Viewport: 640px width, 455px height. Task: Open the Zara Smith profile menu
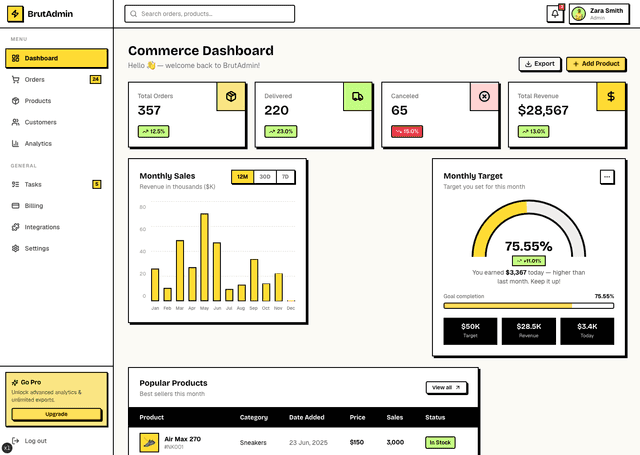click(599, 14)
